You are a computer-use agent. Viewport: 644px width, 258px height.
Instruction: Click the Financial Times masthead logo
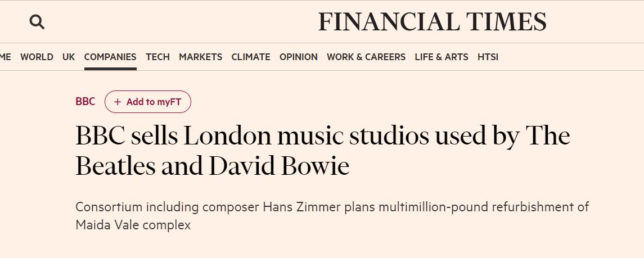432,22
